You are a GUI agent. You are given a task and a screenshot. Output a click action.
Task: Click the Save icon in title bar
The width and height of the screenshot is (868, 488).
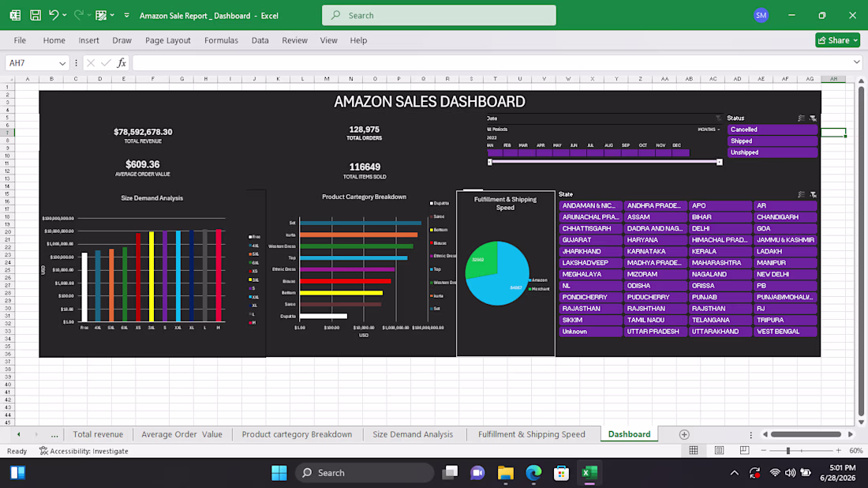(36, 16)
